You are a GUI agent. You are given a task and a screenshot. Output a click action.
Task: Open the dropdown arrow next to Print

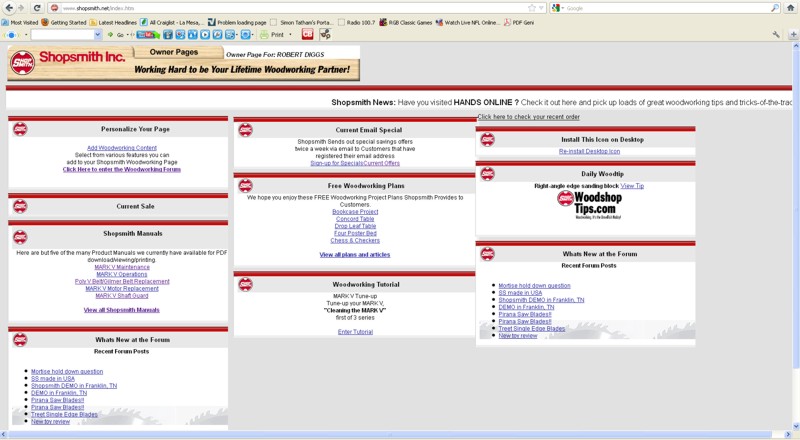(290, 35)
